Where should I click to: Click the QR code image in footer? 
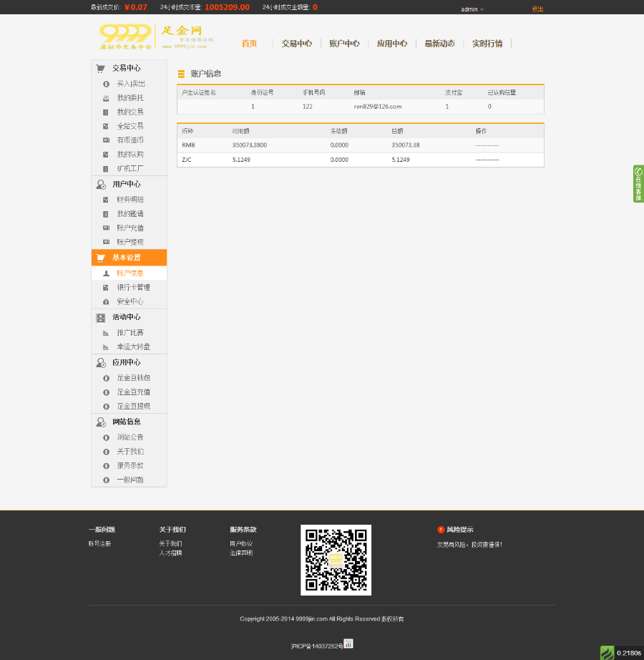tap(336, 560)
